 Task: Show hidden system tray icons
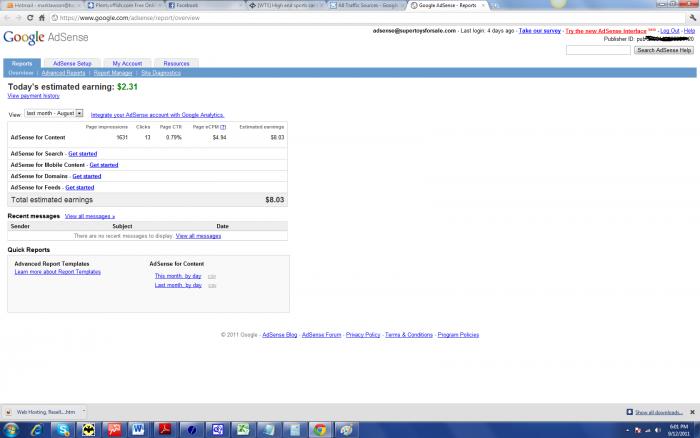pos(628,430)
